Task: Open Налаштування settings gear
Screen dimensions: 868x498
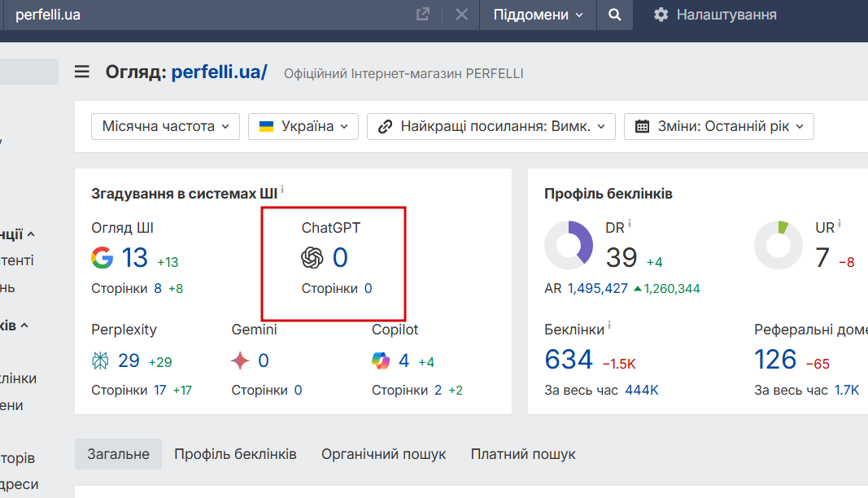Action: point(661,15)
